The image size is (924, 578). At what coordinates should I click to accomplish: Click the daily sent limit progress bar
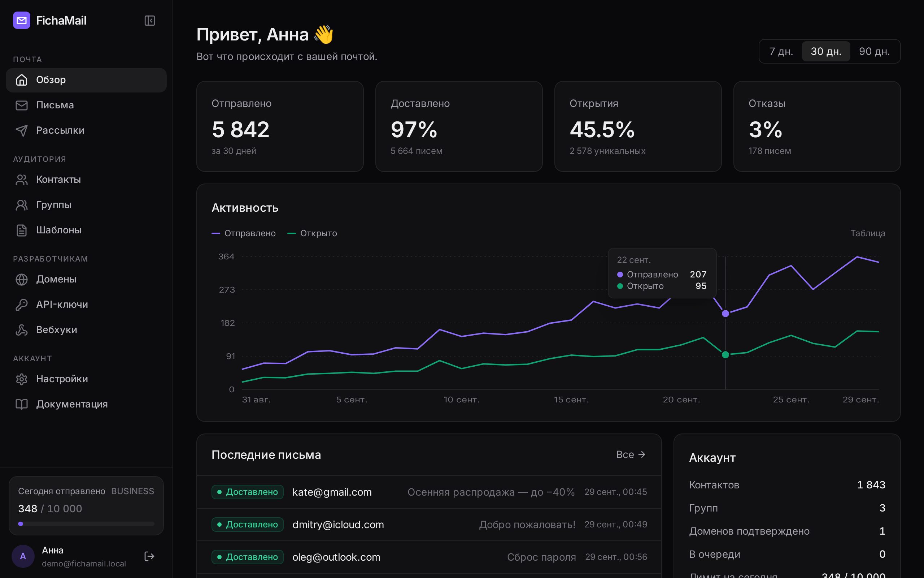click(x=86, y=524)
